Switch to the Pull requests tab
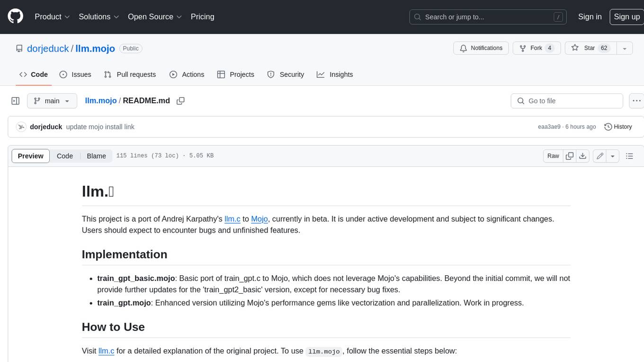Screen dimensions: 644x362 click(130, 74)
